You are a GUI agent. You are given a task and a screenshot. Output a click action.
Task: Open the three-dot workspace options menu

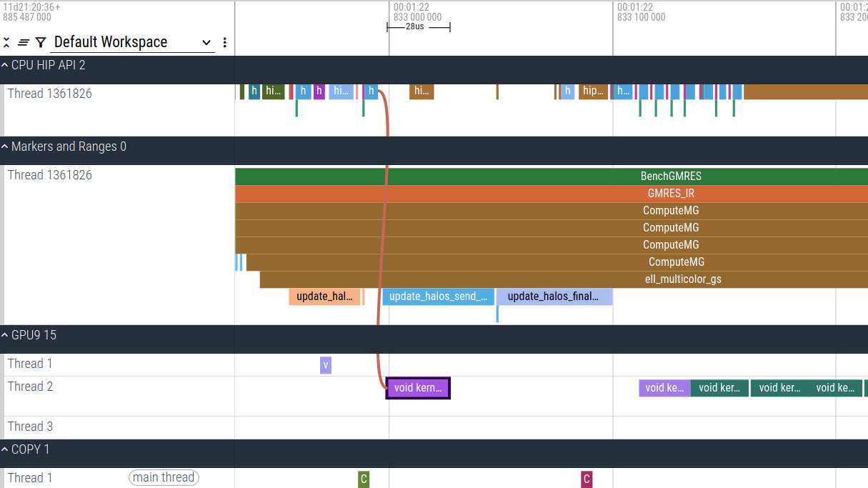[225, 42]
